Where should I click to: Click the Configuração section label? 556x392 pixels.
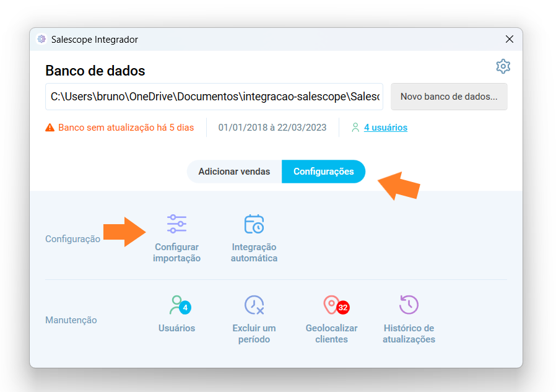pos(72,239)
